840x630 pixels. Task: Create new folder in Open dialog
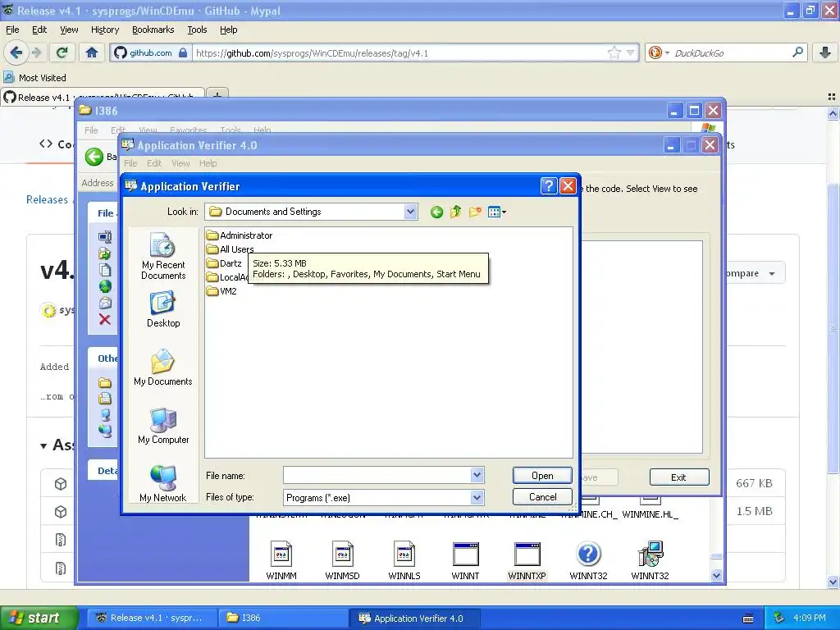click(x=475, y=212)
